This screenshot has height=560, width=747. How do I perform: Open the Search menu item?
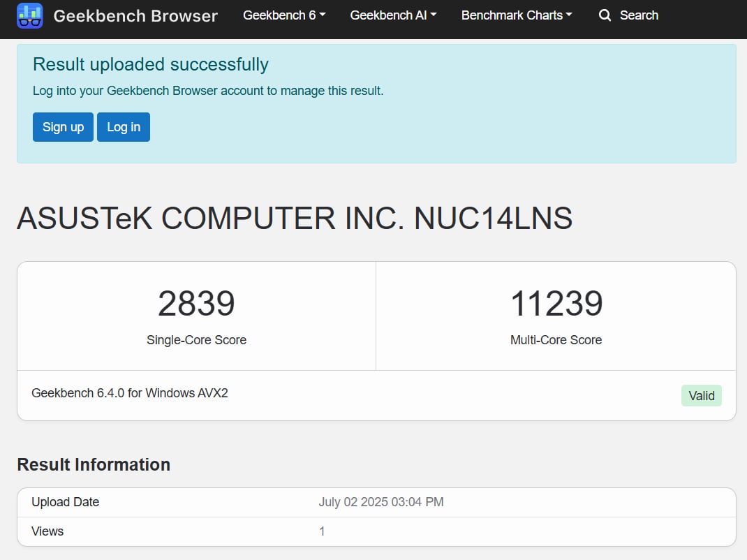point(628,15)
